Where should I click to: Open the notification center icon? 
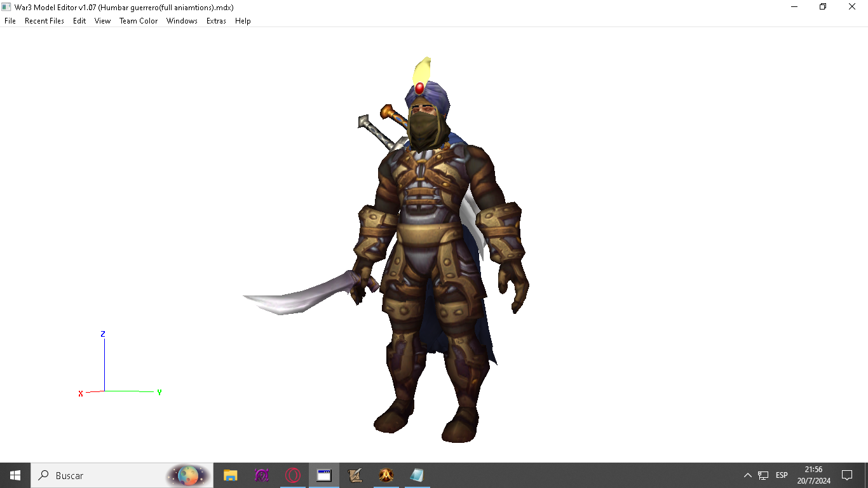click(846, 475)
